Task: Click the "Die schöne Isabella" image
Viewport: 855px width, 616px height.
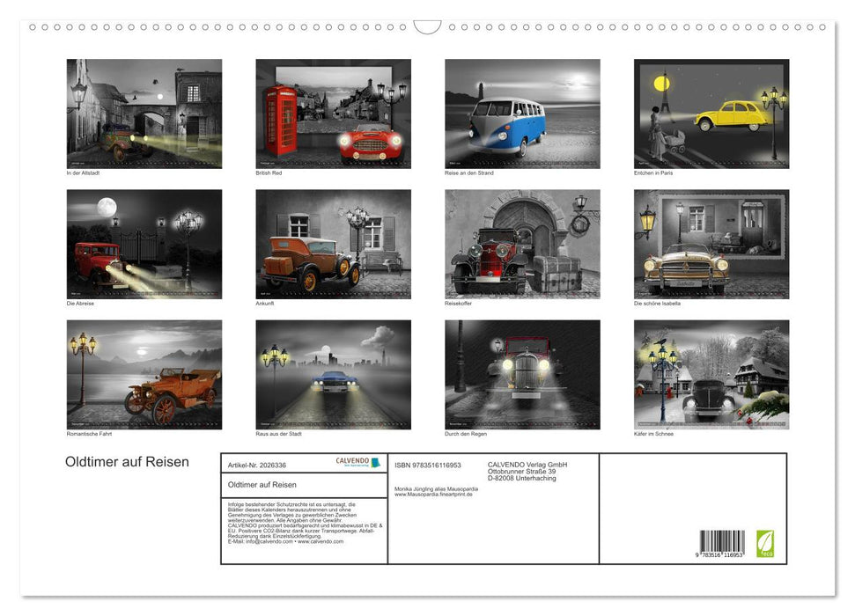Action: click(711, 243)
